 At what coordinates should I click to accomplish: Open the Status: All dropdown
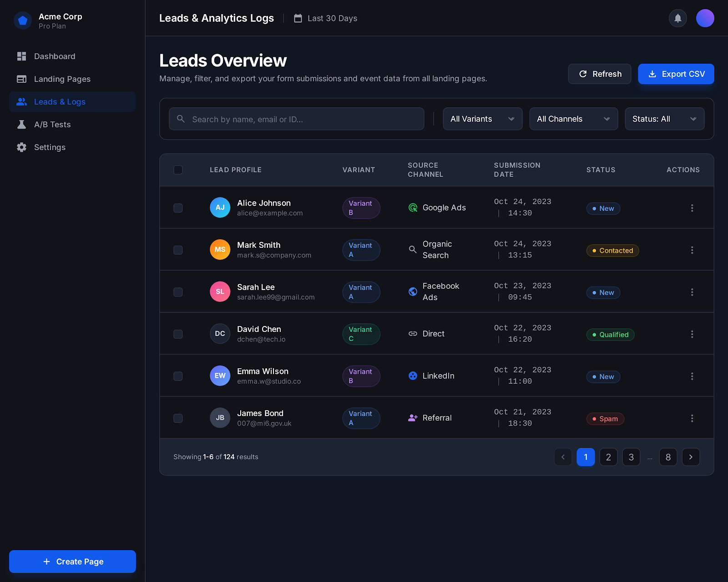pyautogui.click(x=664, y=119)
